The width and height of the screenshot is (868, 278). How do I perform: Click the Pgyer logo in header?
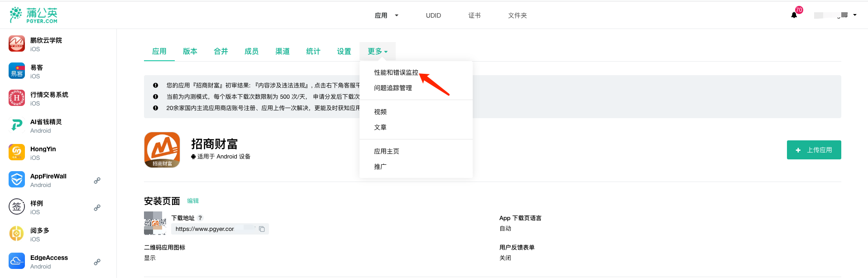[34, 15]
